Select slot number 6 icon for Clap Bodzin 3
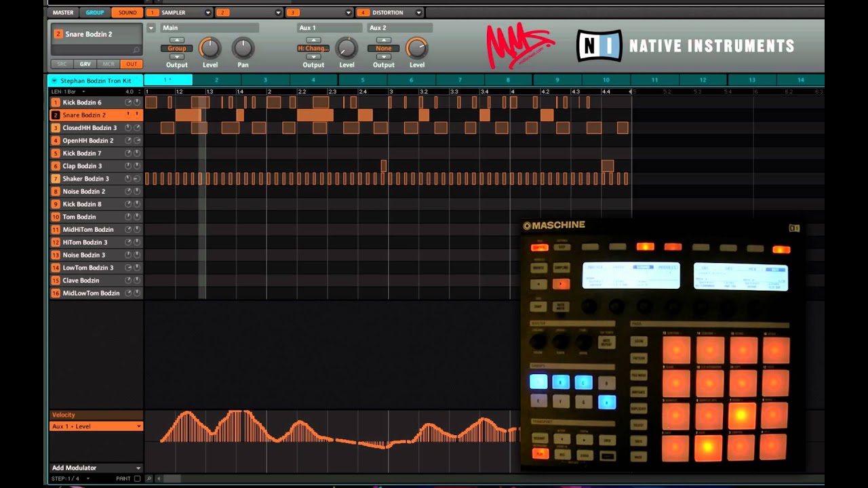The height and width of the screenshot is (488, 868). pyautogui.click(x=56, y=166)
